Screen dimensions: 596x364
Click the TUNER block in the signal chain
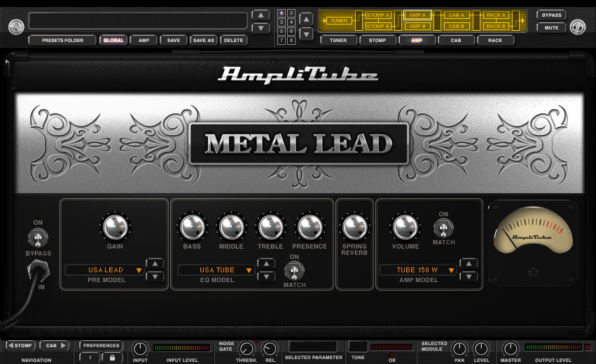[x=339, y=20]
